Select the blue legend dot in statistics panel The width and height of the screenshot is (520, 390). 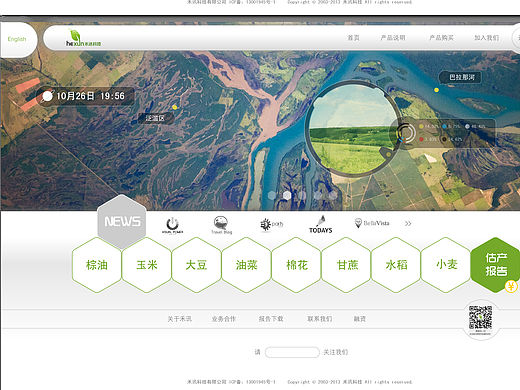point(444,126)
